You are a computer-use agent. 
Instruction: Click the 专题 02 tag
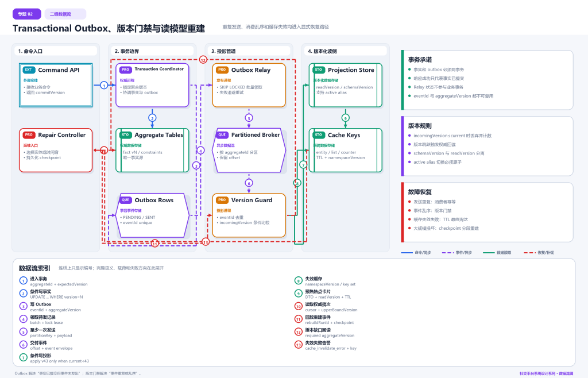coord(26,14)
